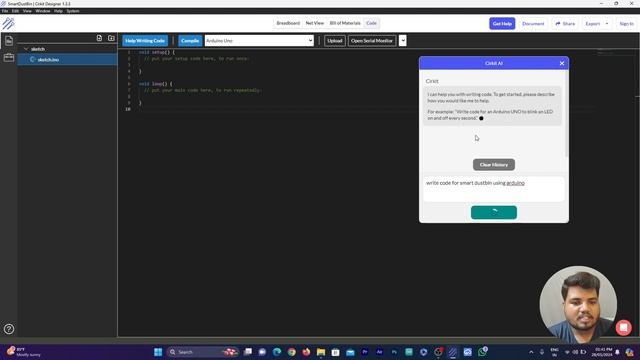Click the Document button

pyautogui.click(x=533, y=24)
